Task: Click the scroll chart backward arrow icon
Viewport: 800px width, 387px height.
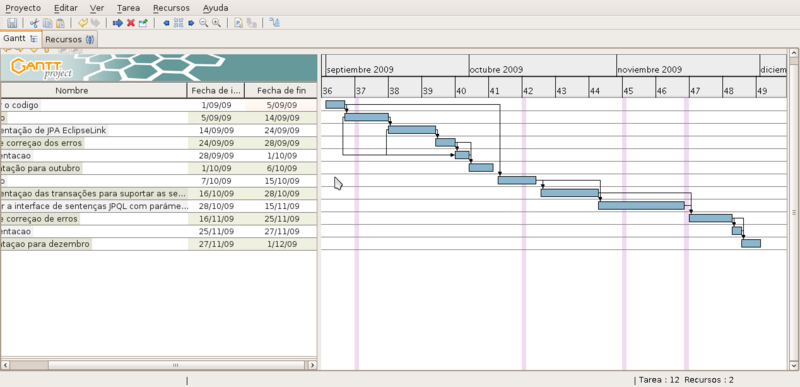Action: [166, 23]
